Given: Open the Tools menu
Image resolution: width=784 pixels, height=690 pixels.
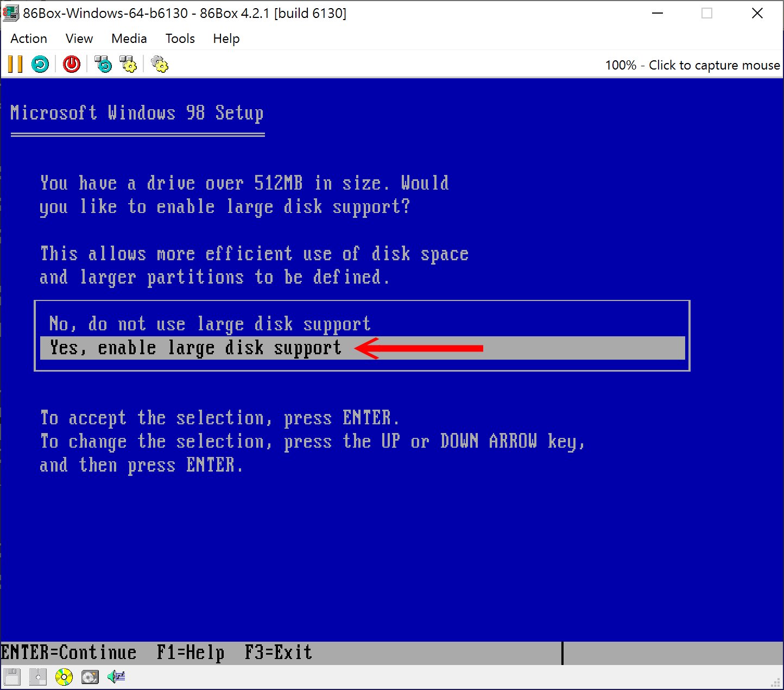Looking at the screenshot, I should [x=180, y=39].
